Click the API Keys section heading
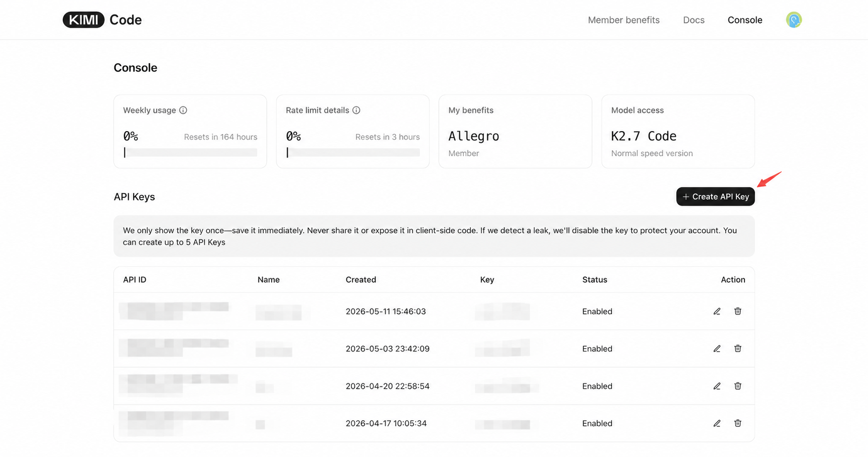Image resolution: width=868 pixels, height=457 pixels. click(x=134, y=197)
